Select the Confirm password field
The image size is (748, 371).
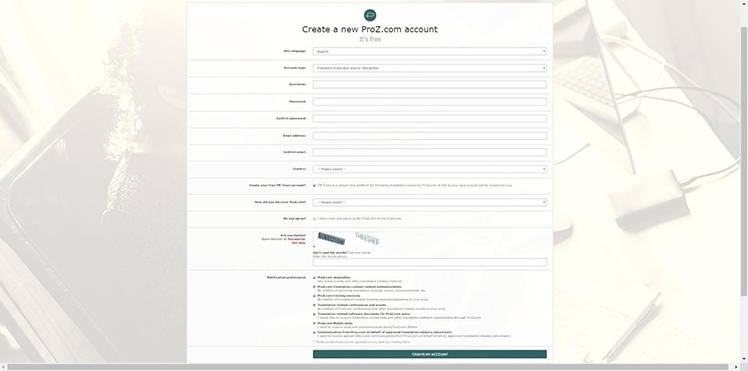(x=429, y=118)
